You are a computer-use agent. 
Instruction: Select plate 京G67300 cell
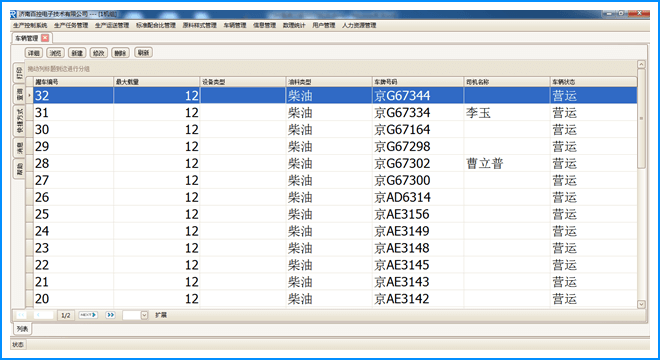pyautogui.click(x=418, y=180)
